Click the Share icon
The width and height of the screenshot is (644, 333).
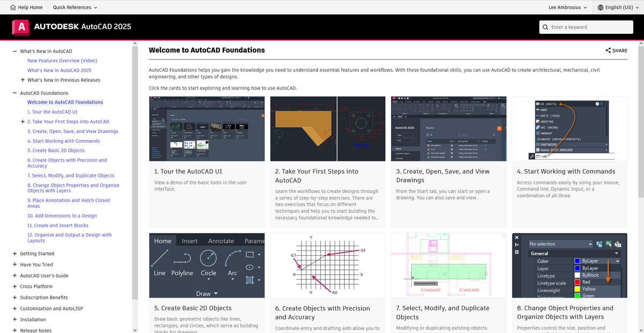point(608,50)
